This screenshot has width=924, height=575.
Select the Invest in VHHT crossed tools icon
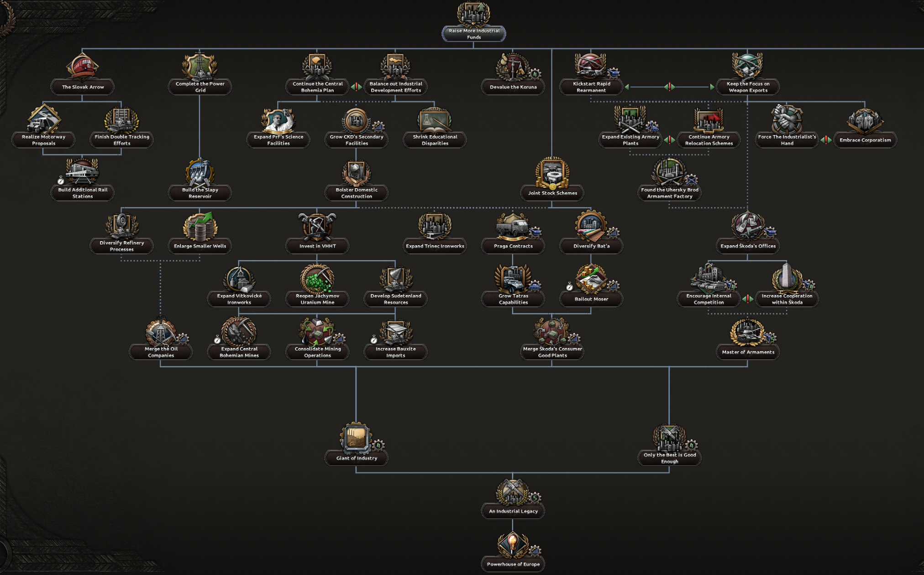317,226
